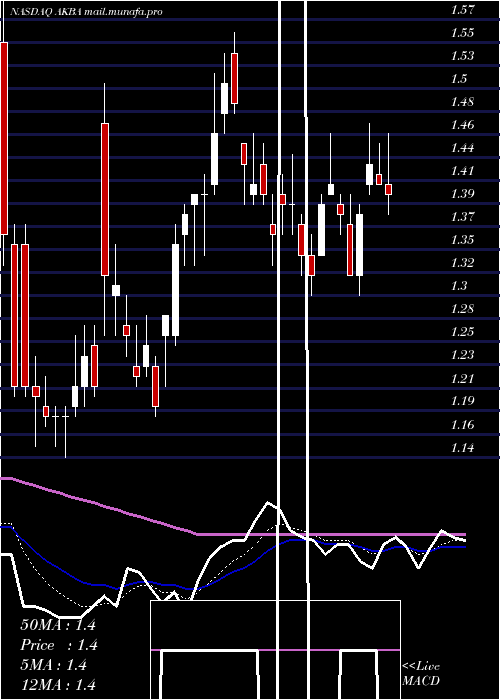500x700 pixels.
Task: Click the red candle peaking above 1.53
Action: (x=234, y=79)
